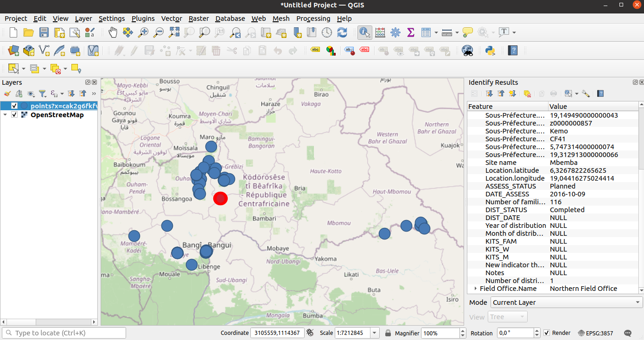Toggle the scale lock icon in status bar
Screen dimensions: 644x340
388,333
